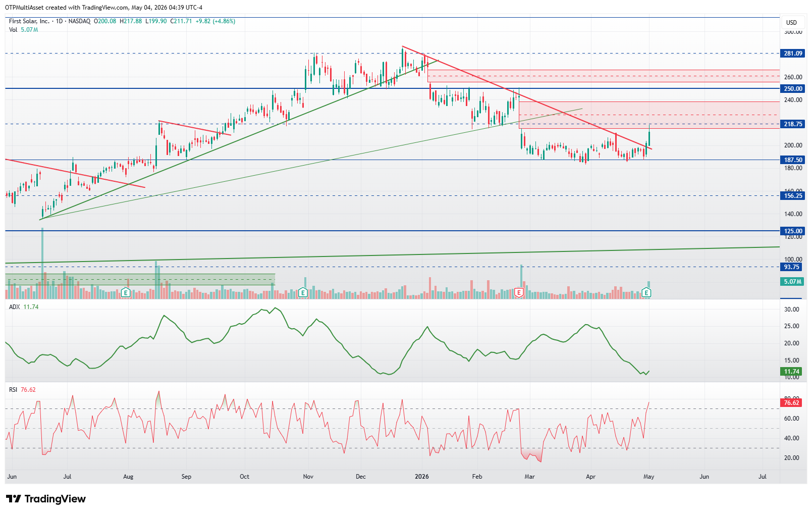
Task: Click the red RSI 76.62 value label
Action: click(792, 403)
